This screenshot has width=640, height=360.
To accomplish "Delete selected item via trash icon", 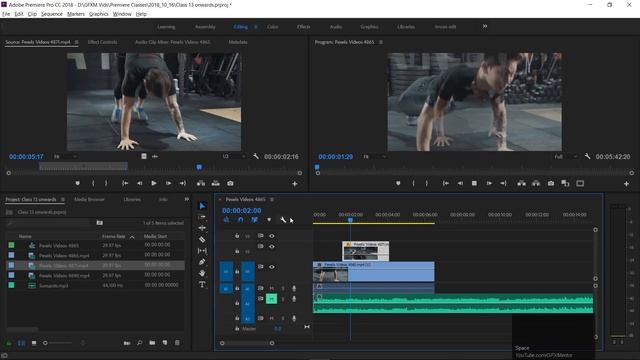I will click(177, 343).
